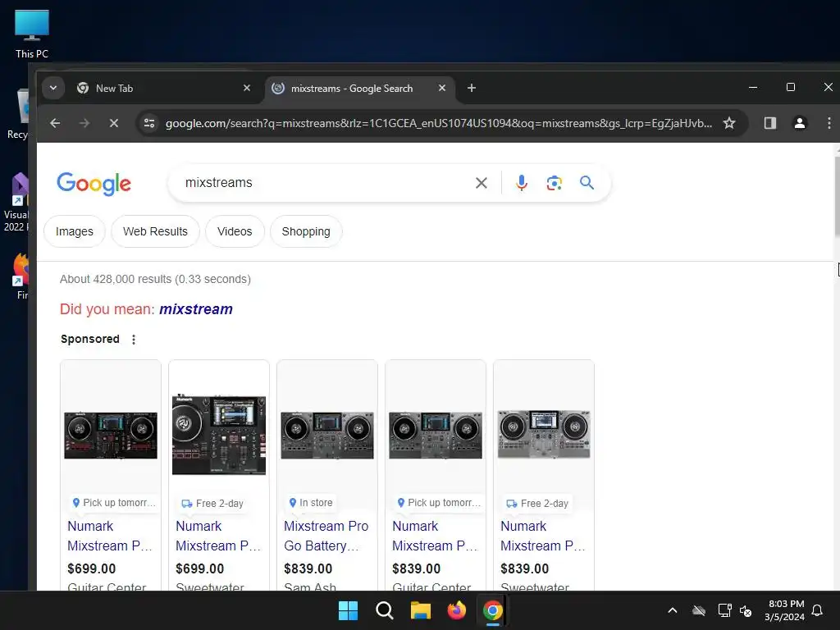Open the $699.00 Sweetwater product image
Viewport: 840px width, 630px height.
219,435
